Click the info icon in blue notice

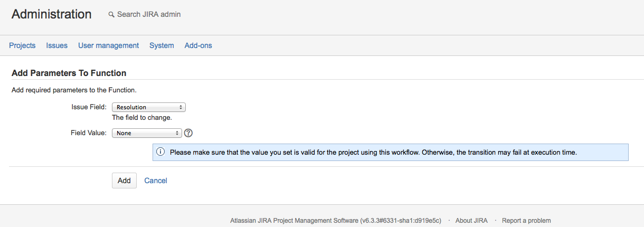(x=161, y=152)
